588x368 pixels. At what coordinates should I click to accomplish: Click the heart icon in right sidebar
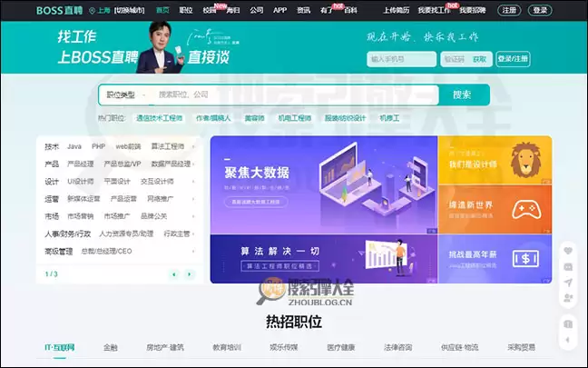[x=568, y=251]
